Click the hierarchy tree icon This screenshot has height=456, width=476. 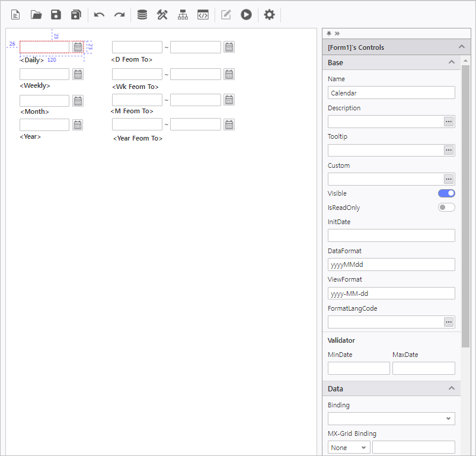click(183, 15)
